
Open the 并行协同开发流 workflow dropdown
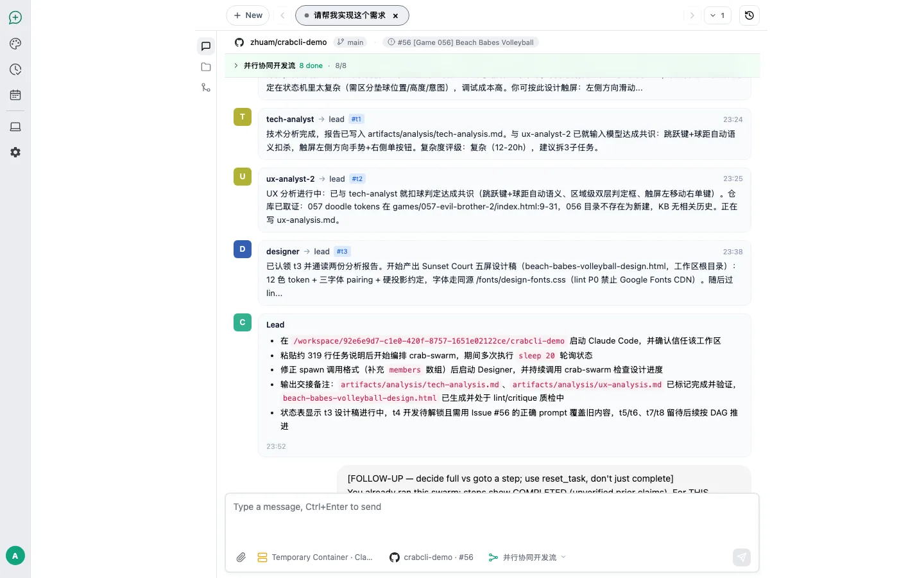pyautogui.click(x=527, y=557)
